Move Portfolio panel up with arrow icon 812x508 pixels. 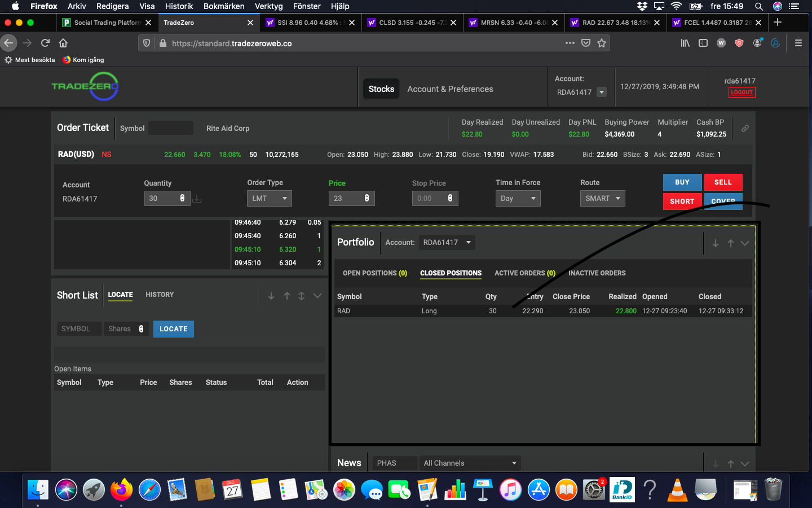[x=730, y=243]
